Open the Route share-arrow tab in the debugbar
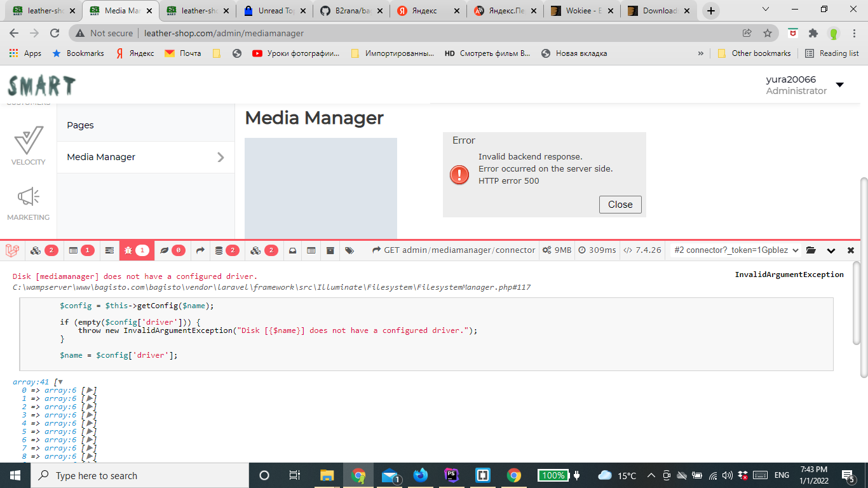Image resolution: width=868 pixels, height=488 pixels. (x=200, y=250)
